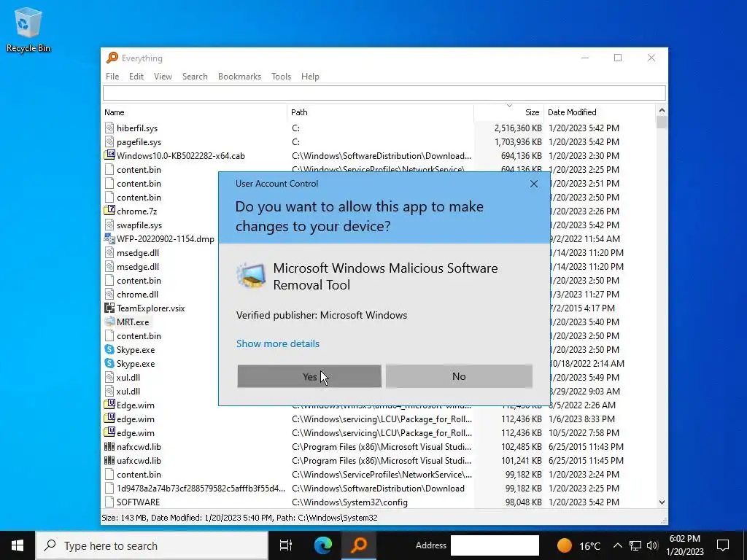Select the pagefile.sys file icon

click(x=109, y=141)
